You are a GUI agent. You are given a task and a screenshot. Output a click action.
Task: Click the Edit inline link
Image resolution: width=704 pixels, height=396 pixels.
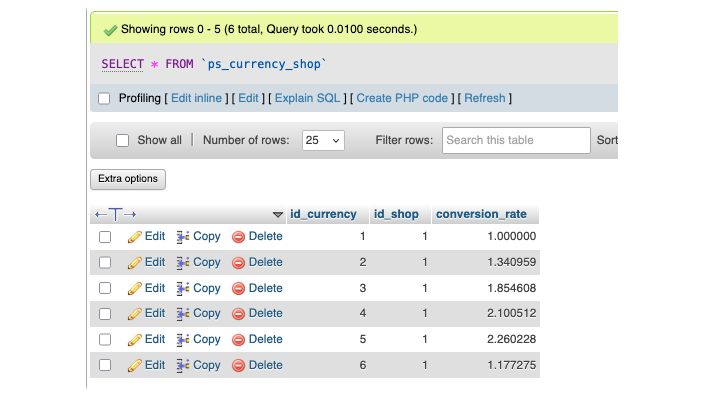[x=196, y=98]
